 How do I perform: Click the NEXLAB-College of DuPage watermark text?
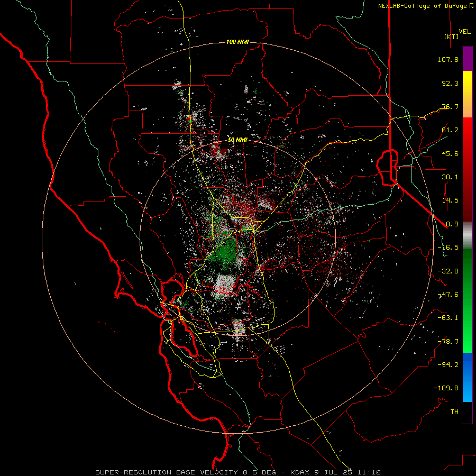426,6
